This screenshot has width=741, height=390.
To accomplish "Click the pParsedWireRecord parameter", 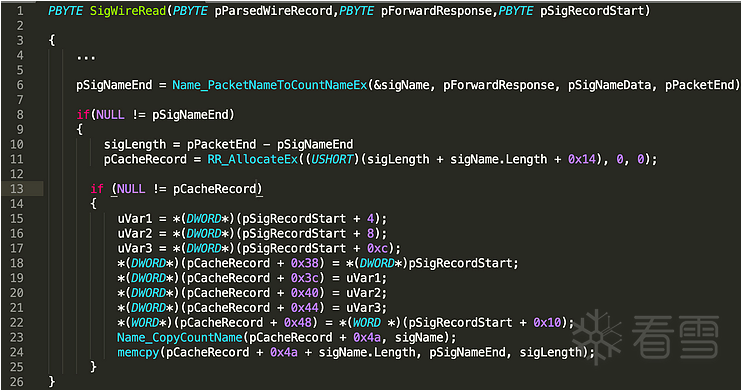I will click(x=273, y=11).
